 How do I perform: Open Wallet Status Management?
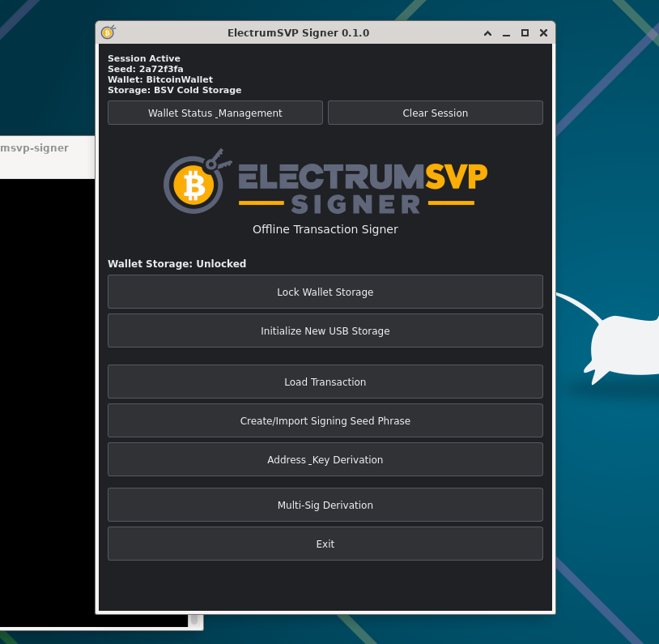pyautogui.click(x=215, y=113)
